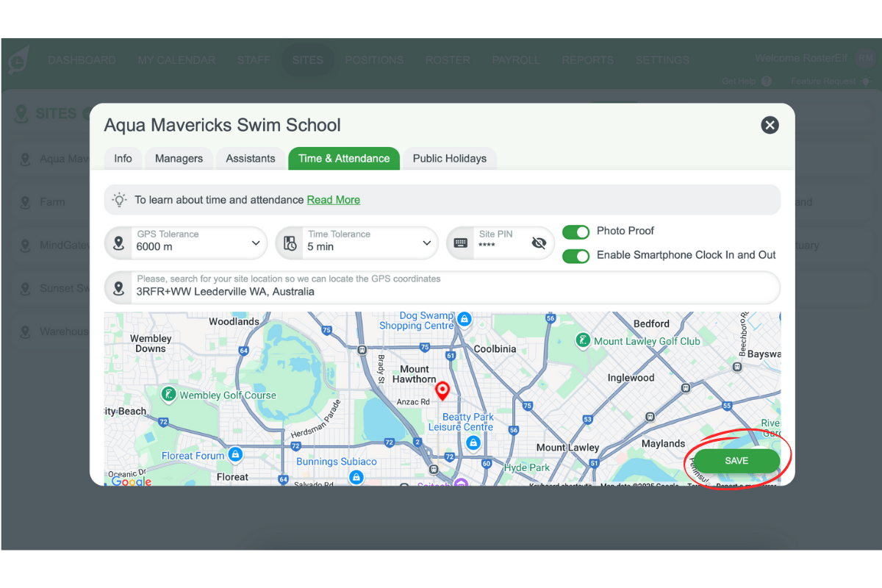Screen dimensions: 882x588
Task: Open the Read More link
Action: tap(333, 200)
